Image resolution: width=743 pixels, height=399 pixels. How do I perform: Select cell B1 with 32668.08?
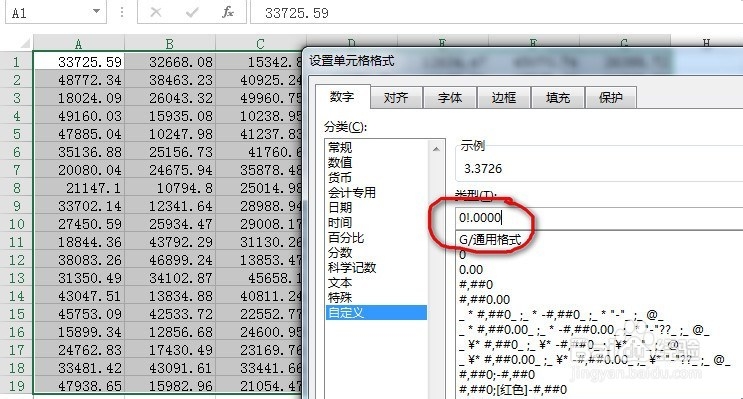tap(170, 62)
